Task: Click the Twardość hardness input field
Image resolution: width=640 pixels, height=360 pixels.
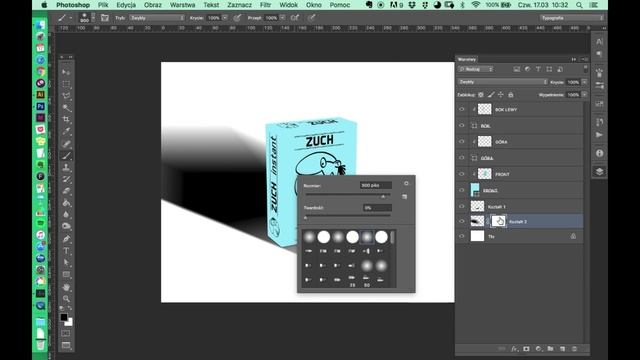Action: 377,208
